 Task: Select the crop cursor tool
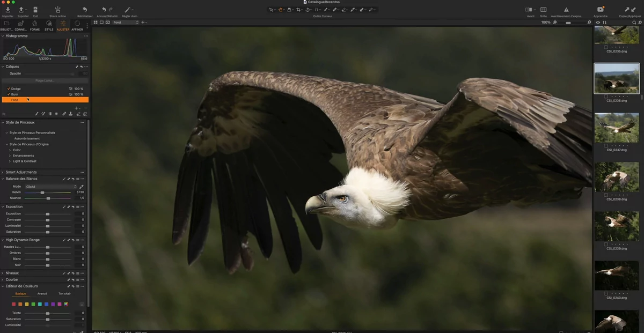pyautogui.click(x=298, y=10)
